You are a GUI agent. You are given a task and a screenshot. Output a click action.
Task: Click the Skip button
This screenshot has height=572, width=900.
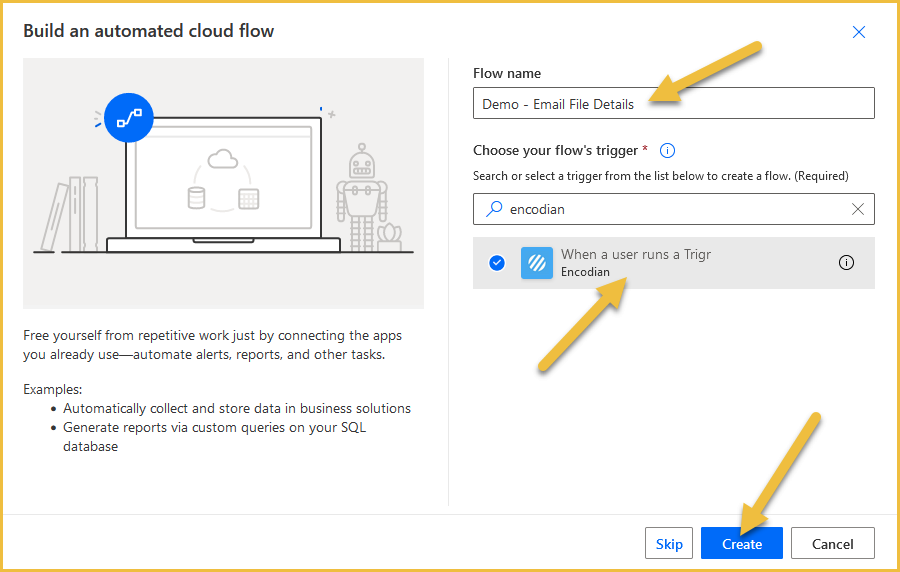tap(669, 543)
